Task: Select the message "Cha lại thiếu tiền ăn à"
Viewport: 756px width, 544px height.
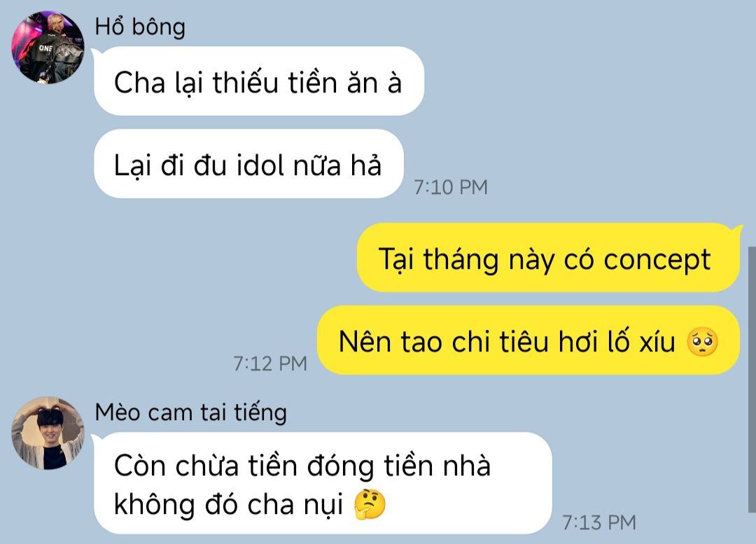Action: (x=258, y=81)
